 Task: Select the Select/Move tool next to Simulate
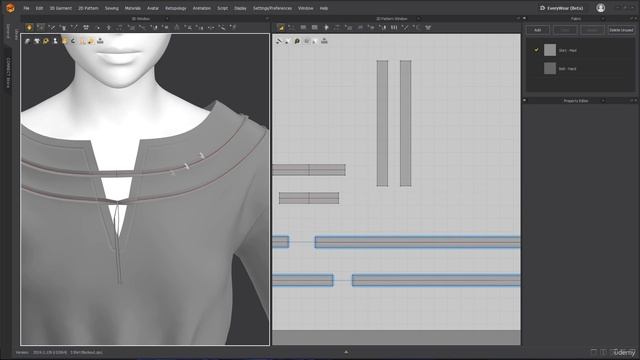click(x=40, y=27)
